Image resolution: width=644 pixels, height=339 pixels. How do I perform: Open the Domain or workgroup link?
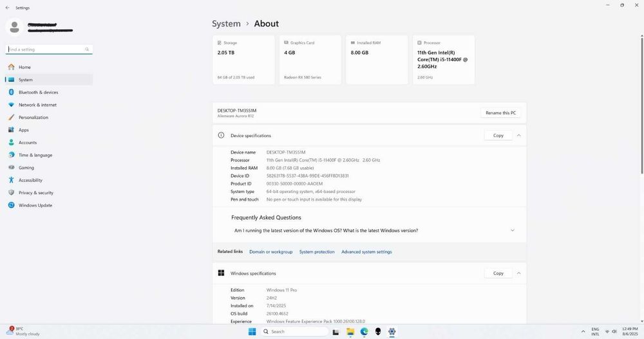[x=271, y=252]
